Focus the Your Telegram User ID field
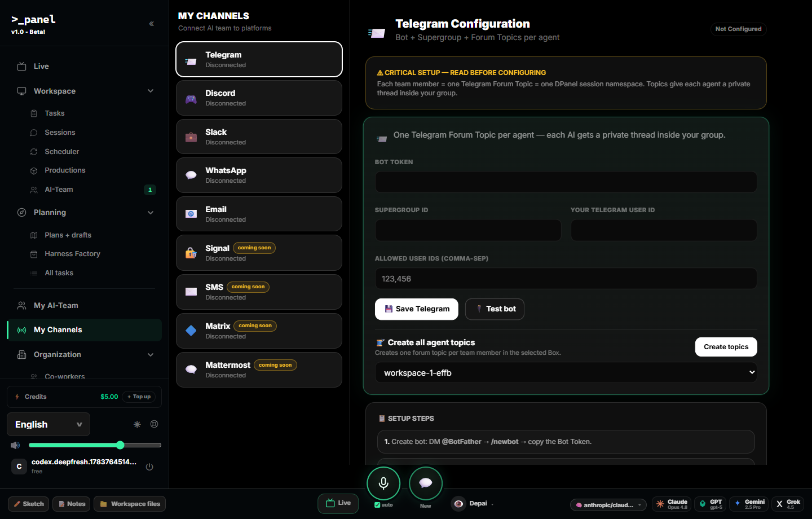812x519 pixels. pyautogui.click(x=664, y=230)
